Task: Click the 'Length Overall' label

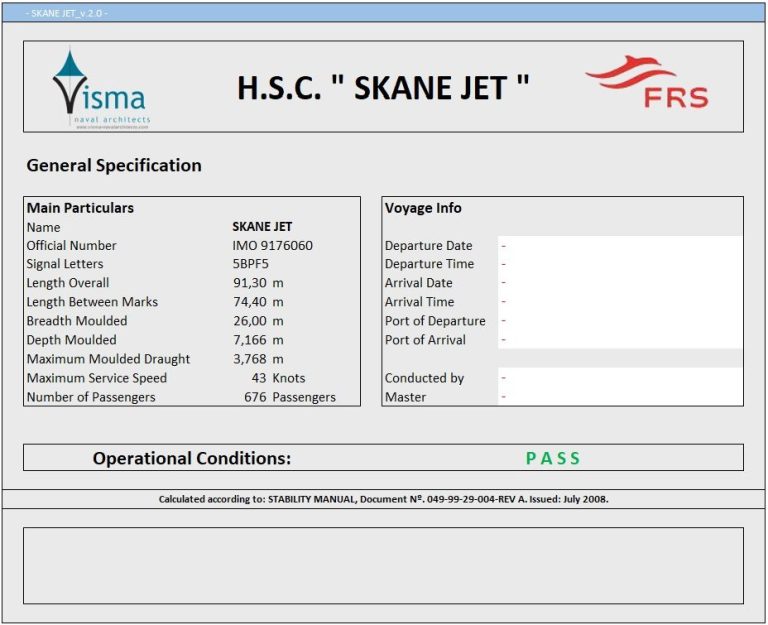Action: point(68,283)
